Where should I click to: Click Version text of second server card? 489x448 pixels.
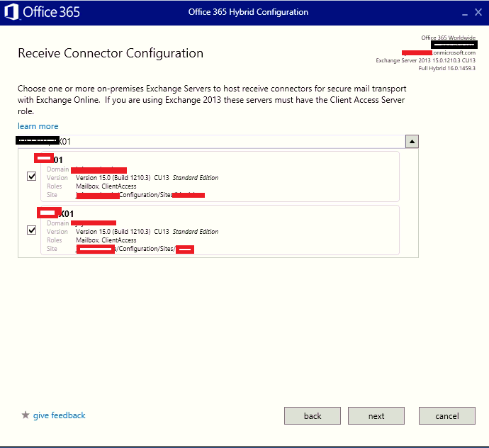[147, 232]
